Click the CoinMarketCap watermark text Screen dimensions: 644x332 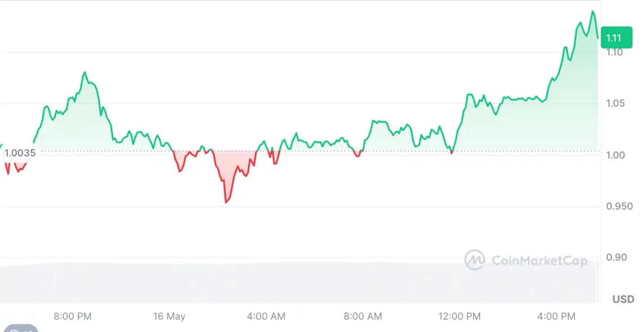539,260
